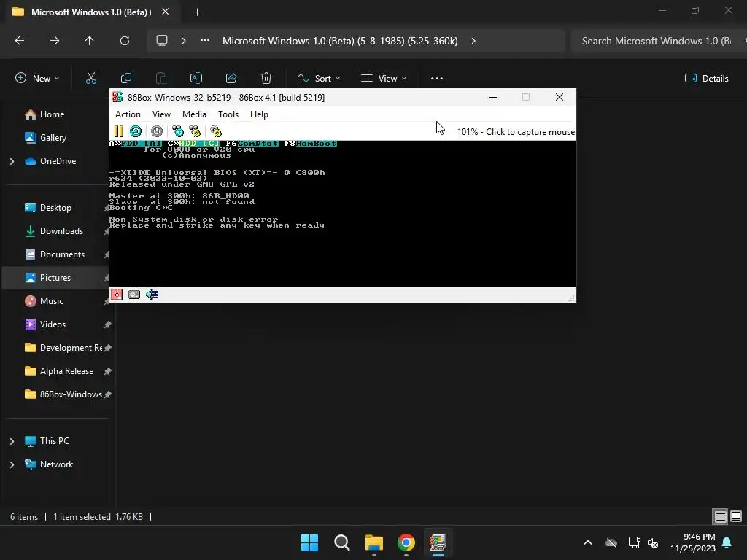Click the date and time clock
This screenshot has height=560, width=747.
tap(693, 542)
